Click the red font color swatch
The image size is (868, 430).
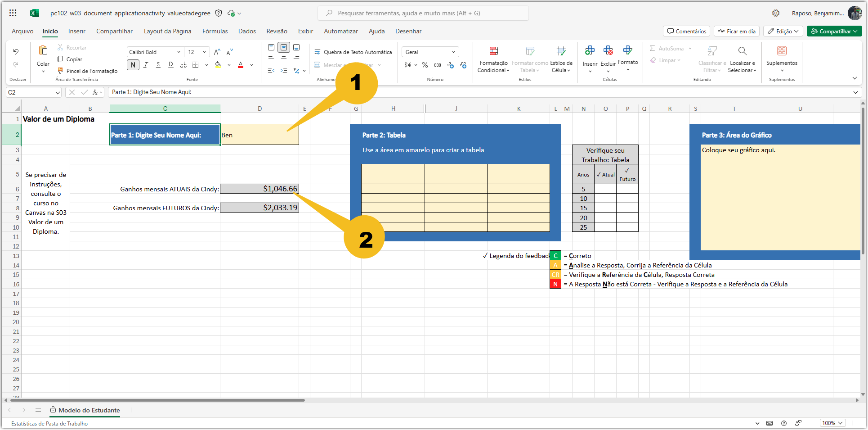click(x=241, y=65)
